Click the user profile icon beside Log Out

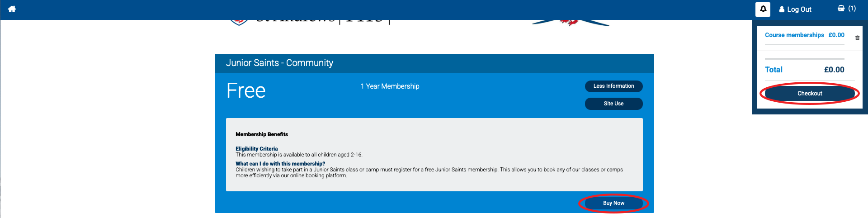pyautogui.click(x=782, y=9)
